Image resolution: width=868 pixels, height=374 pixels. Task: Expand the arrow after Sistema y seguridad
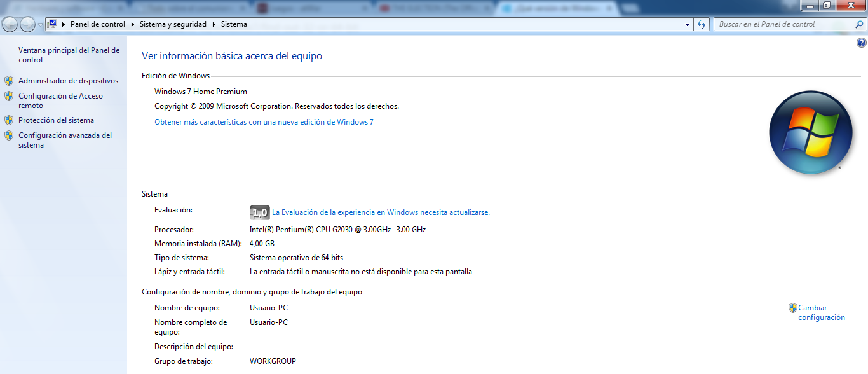coord(214,24)
